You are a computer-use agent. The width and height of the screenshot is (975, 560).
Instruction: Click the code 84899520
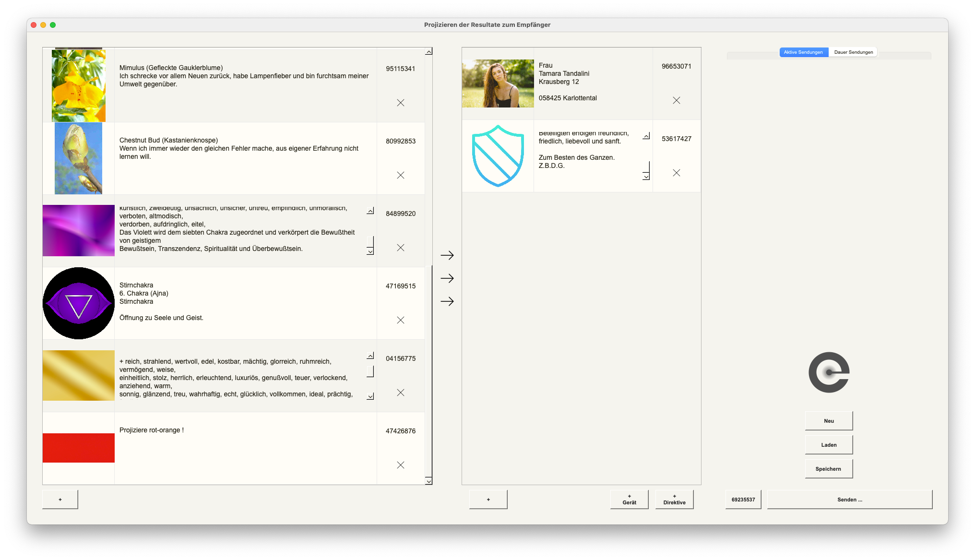401,214
